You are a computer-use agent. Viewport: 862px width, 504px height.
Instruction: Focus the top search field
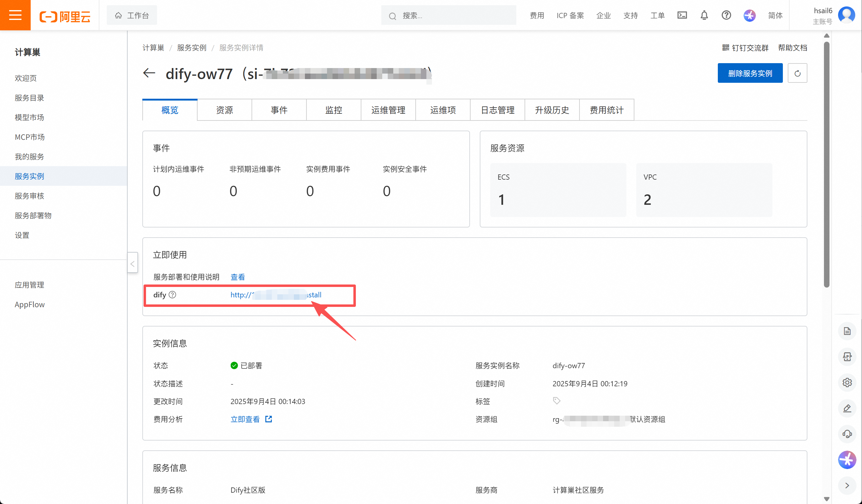(x=448, y=15)
